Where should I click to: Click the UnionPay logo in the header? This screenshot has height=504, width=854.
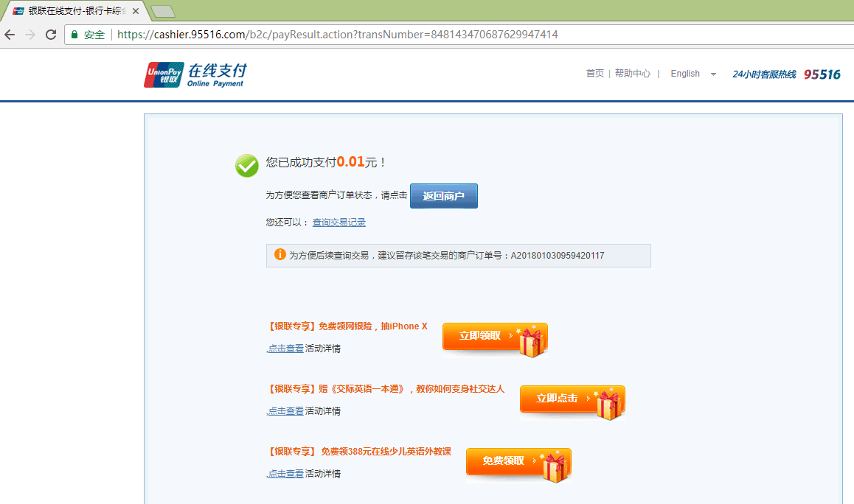coord(164,74)
